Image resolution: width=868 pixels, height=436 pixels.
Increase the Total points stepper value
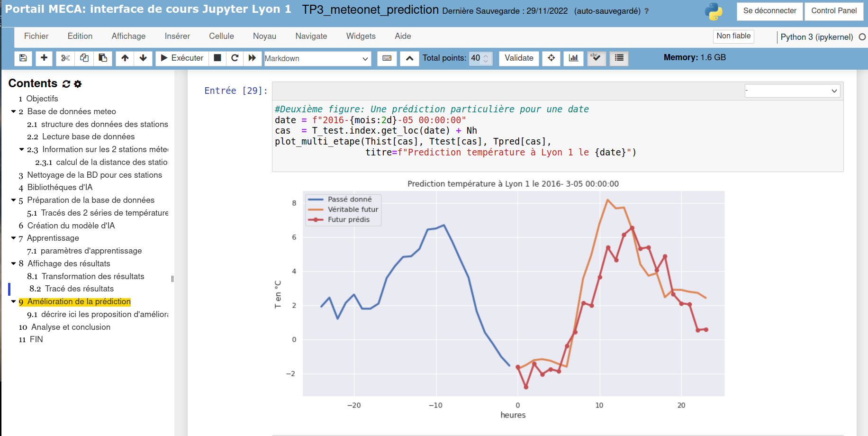coord(486,55)
